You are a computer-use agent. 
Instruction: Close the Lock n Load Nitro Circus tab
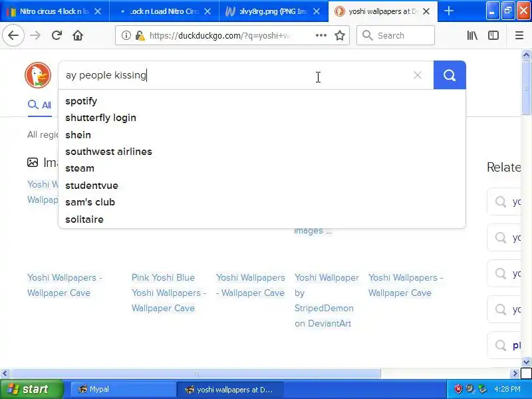207,11
